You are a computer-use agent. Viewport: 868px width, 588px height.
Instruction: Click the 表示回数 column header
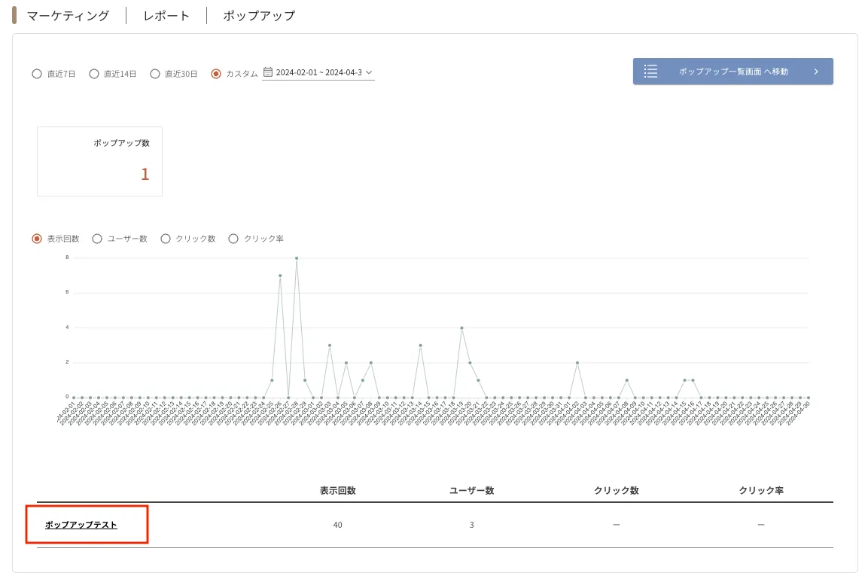click(338, 491)
